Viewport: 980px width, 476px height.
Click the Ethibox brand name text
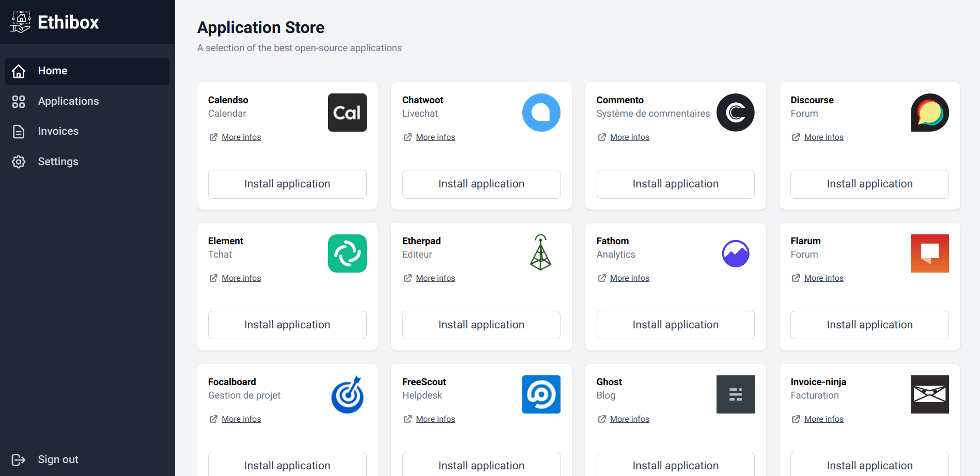[68, 23]
